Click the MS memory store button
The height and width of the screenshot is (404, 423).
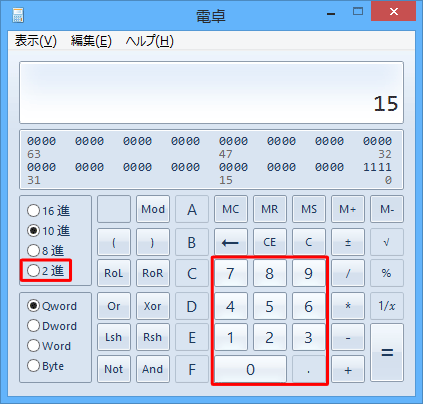click(309, 209)
